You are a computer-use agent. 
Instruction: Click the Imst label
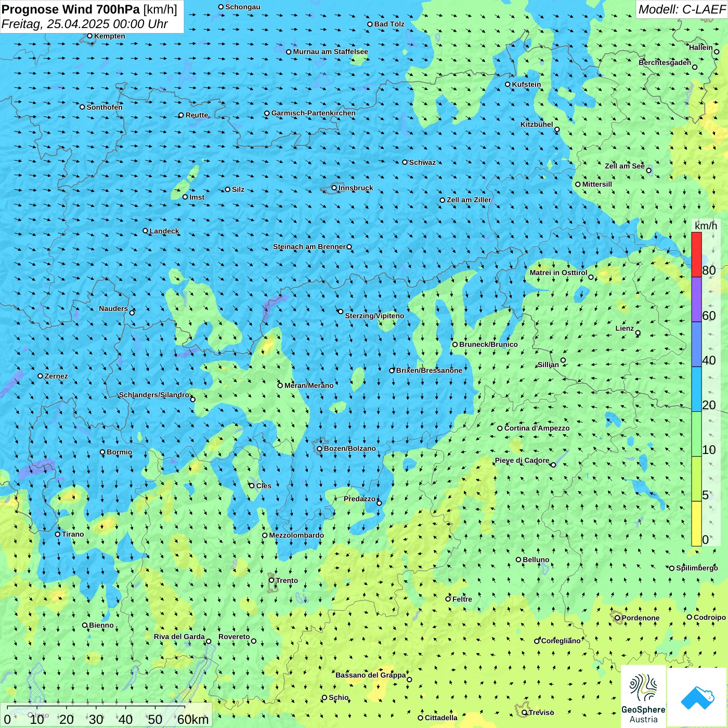tap(197, 197)
